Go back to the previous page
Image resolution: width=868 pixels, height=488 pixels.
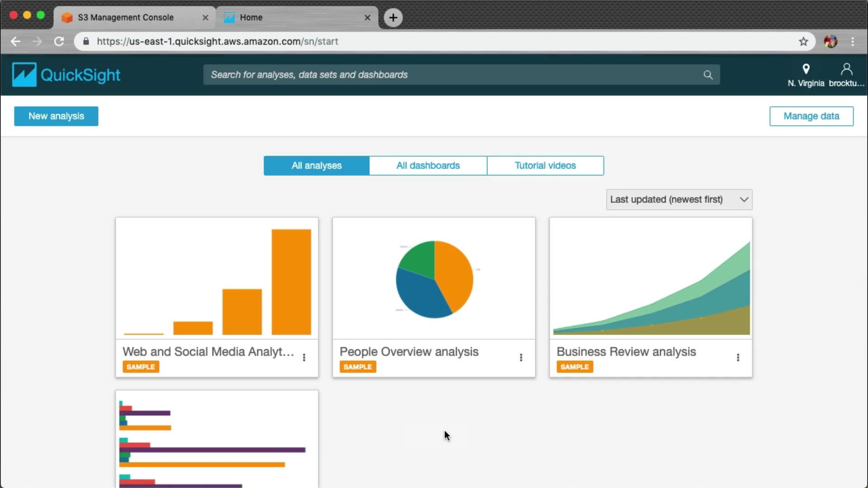click(x=16, y=42)
